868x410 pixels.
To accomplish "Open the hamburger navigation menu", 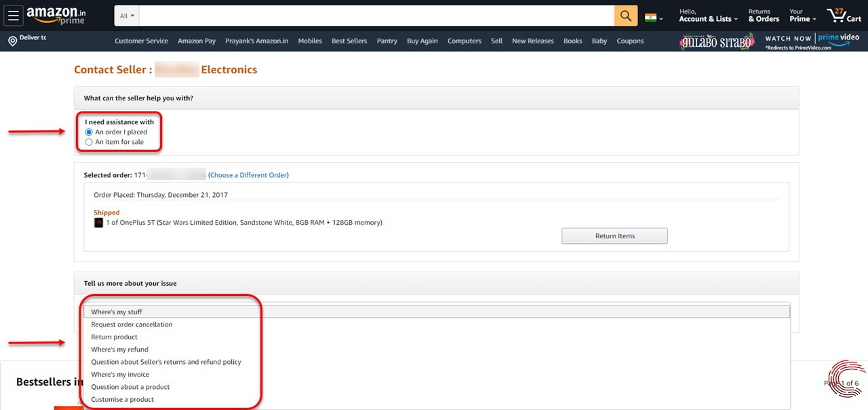I will [x=14, y=15].
